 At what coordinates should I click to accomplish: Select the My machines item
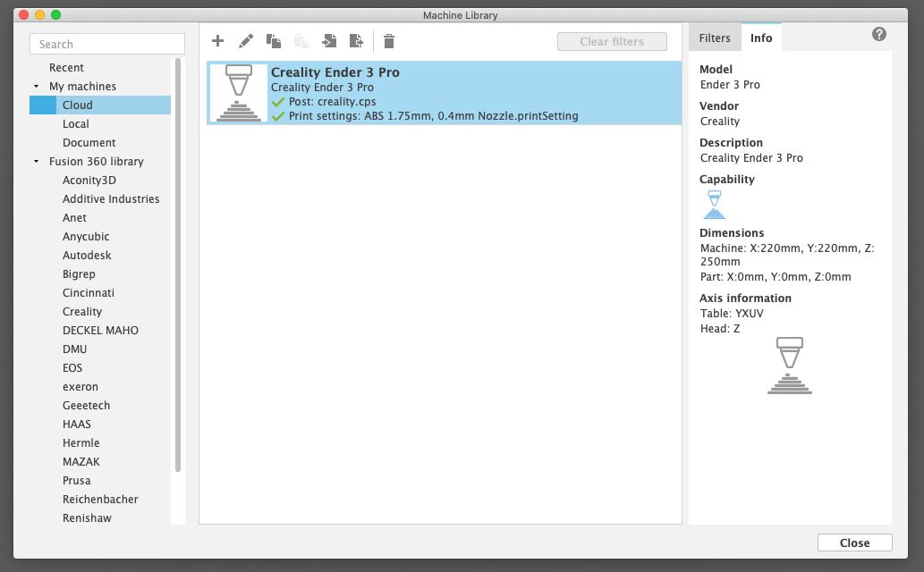(x=82, y=87)
